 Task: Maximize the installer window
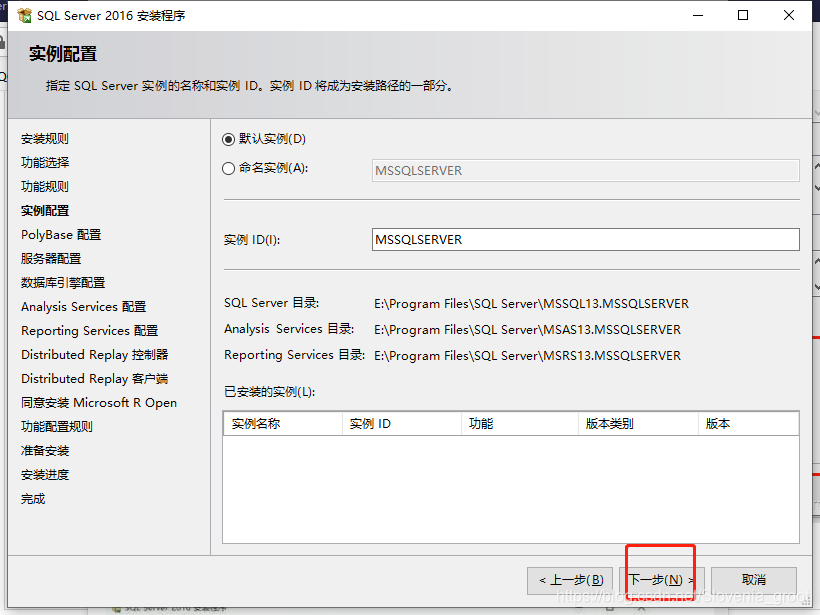point(743,15)
